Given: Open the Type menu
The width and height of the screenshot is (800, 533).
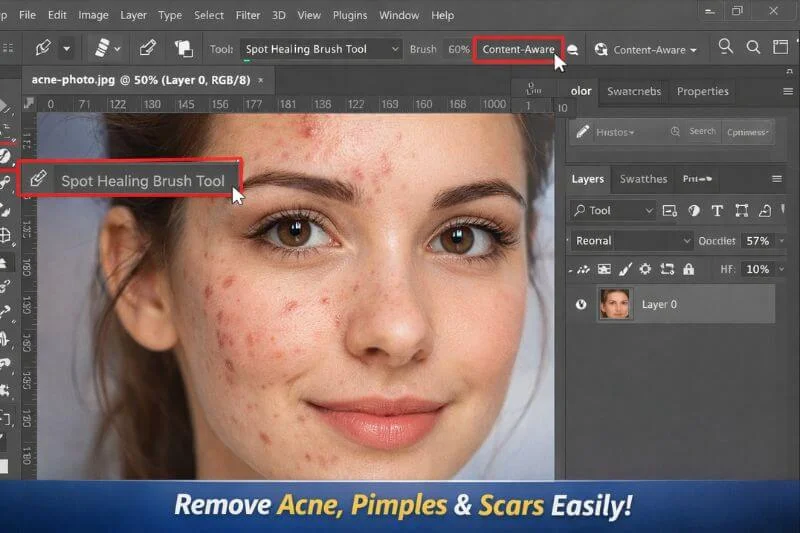Looking at the screenshot, I should coord(170,15).
